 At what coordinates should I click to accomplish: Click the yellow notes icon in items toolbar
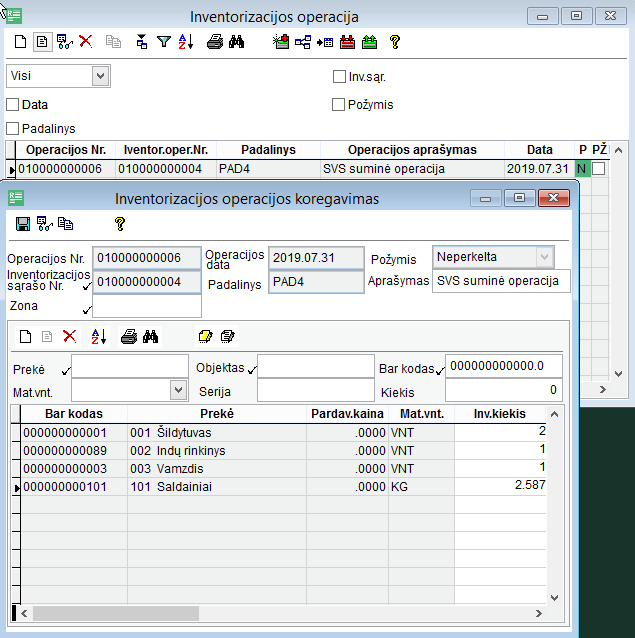(206, 337)
